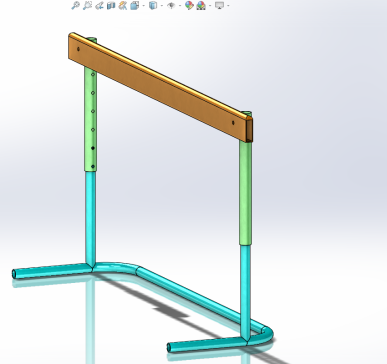Expand the View Settings dropdown arrow
The image size is (387, 364).
(x=228, y=6)
